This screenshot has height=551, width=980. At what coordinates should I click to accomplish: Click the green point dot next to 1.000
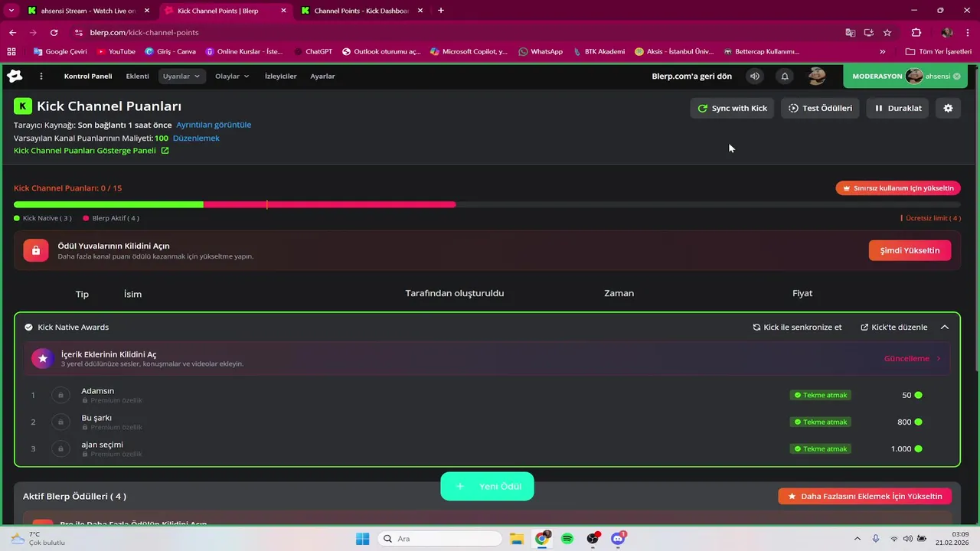(x=918, y=448)
